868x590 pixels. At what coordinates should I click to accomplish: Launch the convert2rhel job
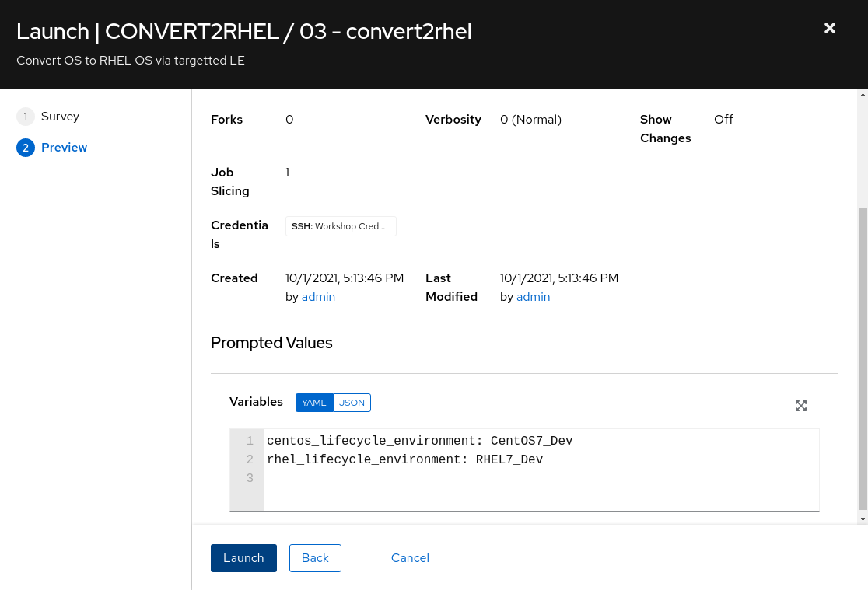tap(243, 558)
